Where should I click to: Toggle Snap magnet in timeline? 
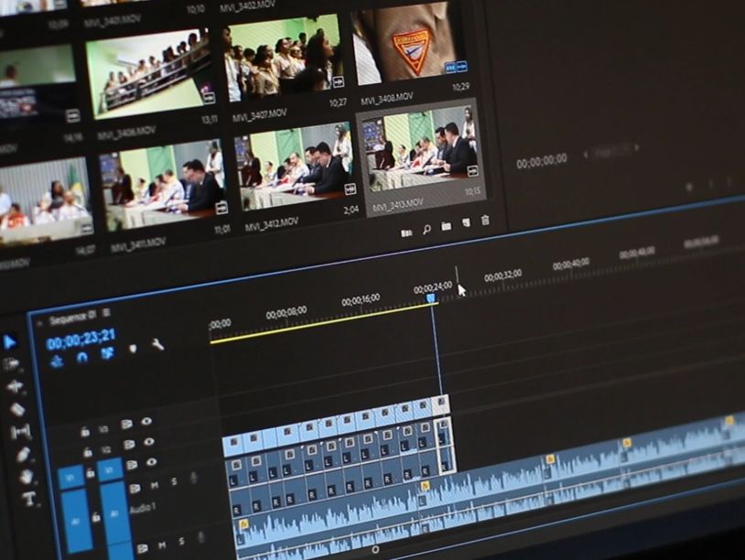click(82, 357)
